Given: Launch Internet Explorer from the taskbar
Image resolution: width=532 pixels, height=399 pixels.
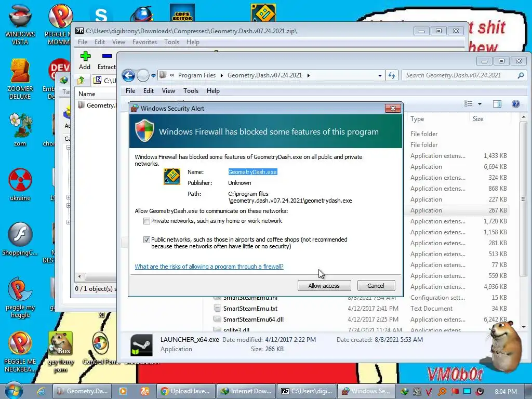Looking at the screenshot, I should tap(41, 391).
